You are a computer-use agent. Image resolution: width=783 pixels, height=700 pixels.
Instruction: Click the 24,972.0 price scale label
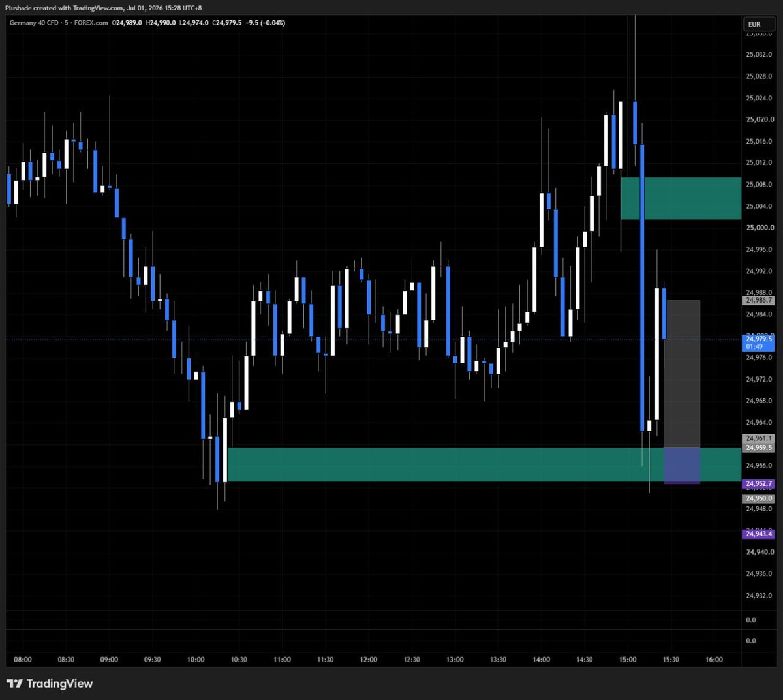(x=759, y=379)
